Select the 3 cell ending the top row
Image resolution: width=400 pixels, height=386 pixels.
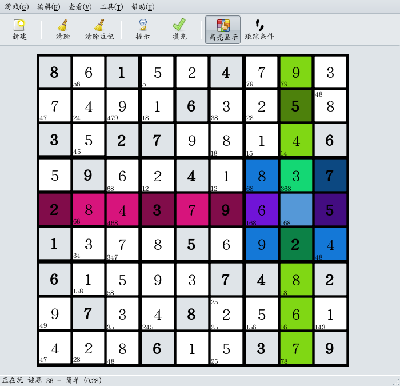330,72
